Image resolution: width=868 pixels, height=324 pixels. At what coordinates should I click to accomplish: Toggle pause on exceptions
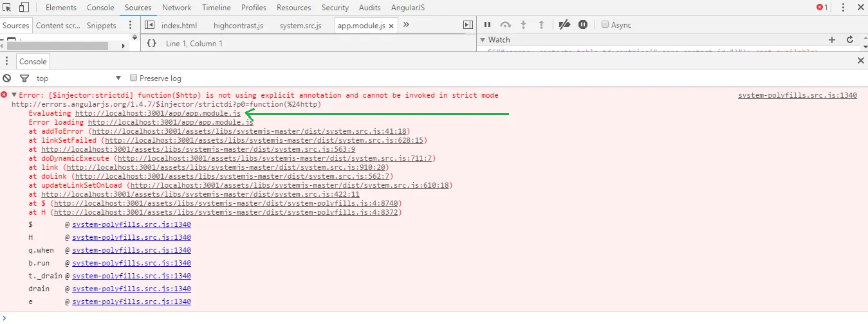pos(583,25)
